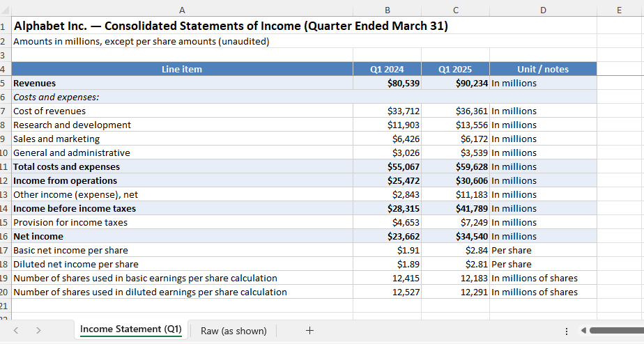Select R&D value $11,903
The image size is (644, 344).
[387, 125]
